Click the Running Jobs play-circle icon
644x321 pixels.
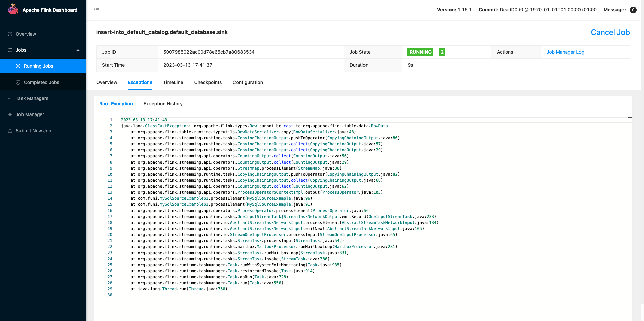tap(18, 66)
